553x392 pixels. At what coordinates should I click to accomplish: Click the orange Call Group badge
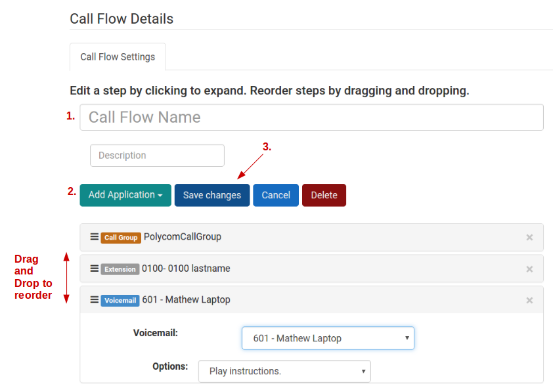click(121, 238)
